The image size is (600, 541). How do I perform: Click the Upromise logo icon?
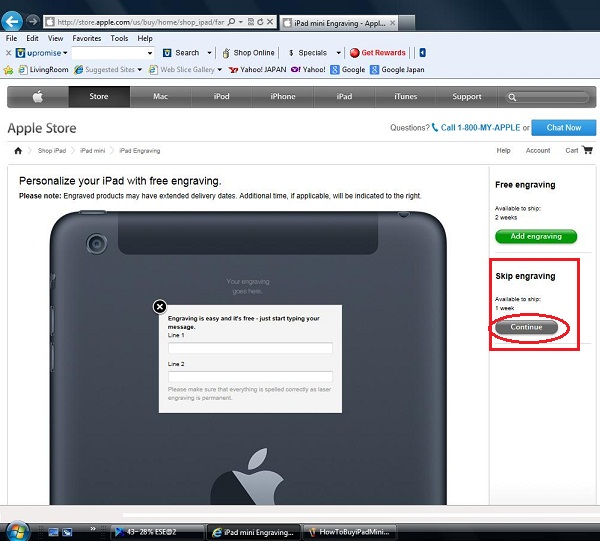[20, 53]
